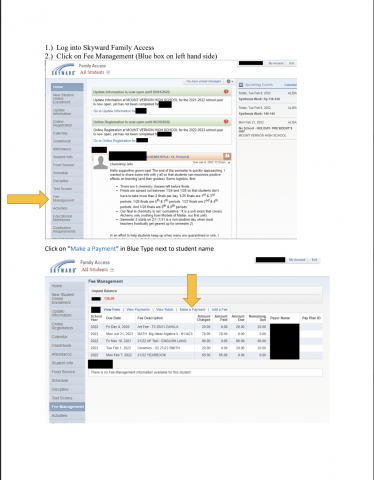Click Skyward logo in upper Home screenshot
Viewport: 374px width, 480px height.
pos(63,70)
